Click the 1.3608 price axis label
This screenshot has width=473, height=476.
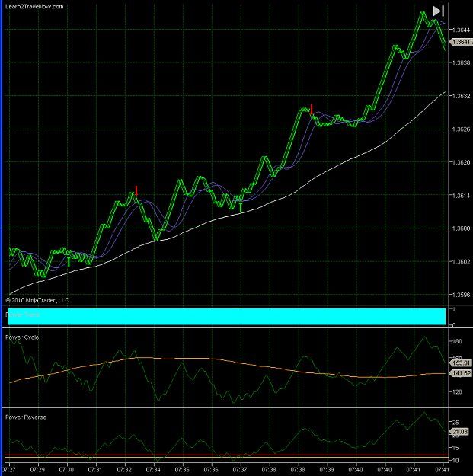[461, 228]
